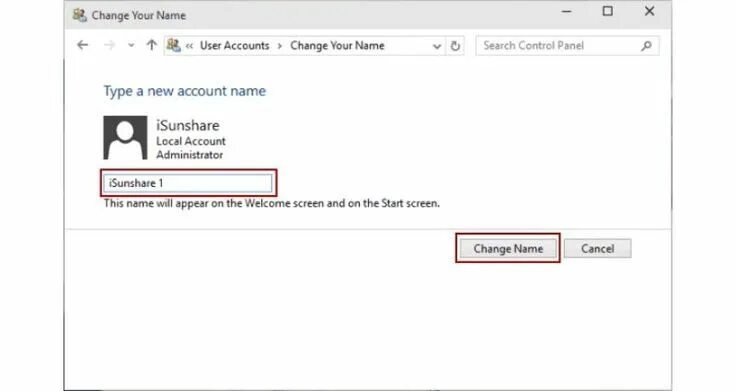Image resolution: width=736 pixels, height=391 pixels.
Task: Click the 'iSunshare' account name text
Action: (x=188, y=125)
